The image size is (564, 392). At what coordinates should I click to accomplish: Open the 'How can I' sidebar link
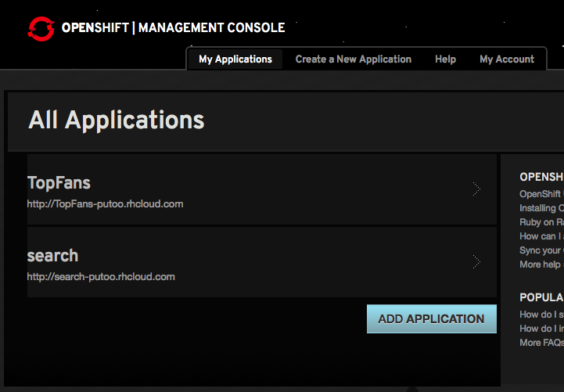click(541, 236)
